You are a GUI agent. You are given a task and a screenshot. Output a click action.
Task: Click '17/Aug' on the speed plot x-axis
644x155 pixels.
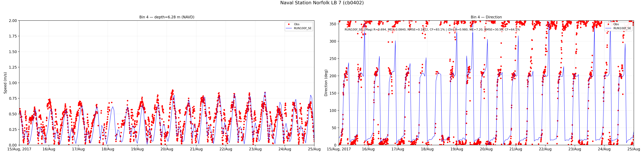(78, 149)
